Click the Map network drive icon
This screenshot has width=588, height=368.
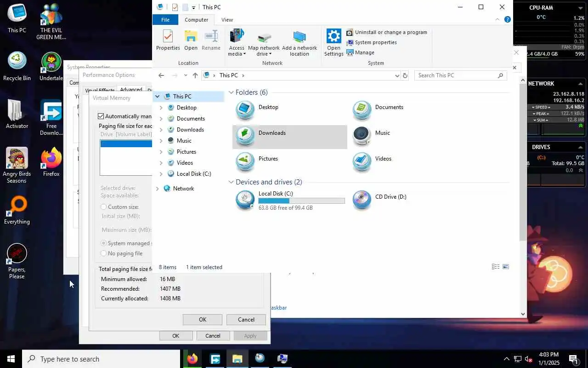tap(264, 42)
